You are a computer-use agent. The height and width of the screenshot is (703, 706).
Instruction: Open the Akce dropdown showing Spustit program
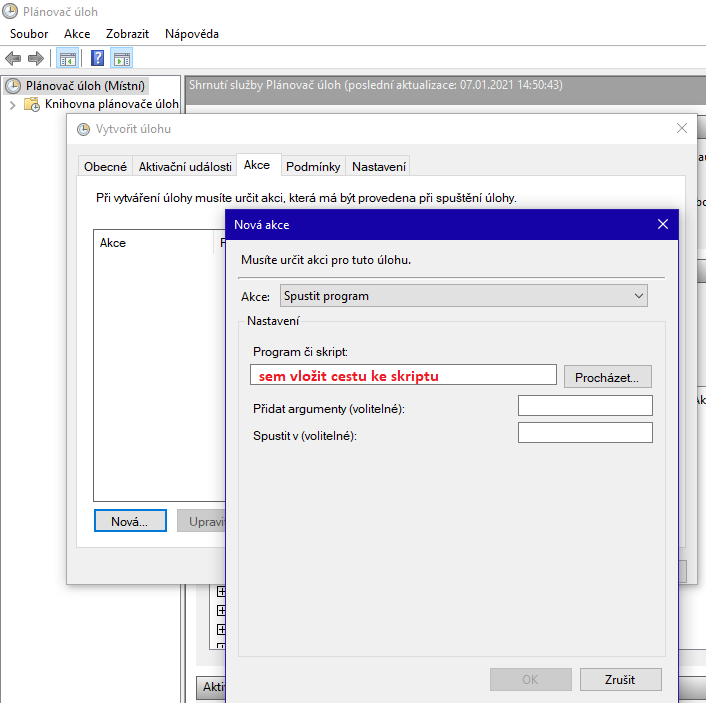(x=464, y=296)
